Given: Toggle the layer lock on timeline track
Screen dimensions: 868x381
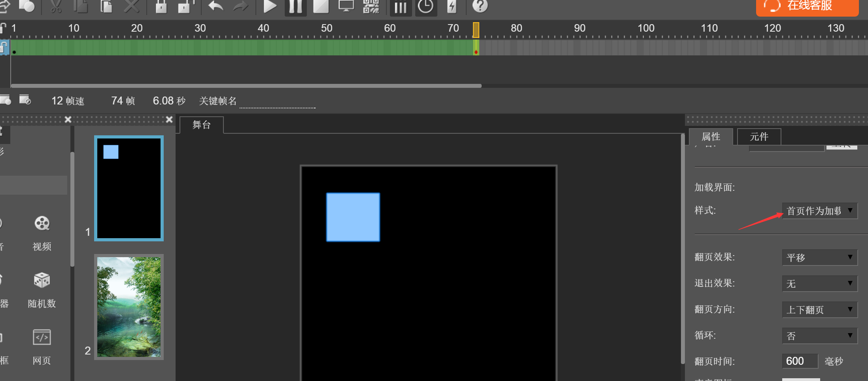Looking at the screenshot, I should click(x=4, y=47).
